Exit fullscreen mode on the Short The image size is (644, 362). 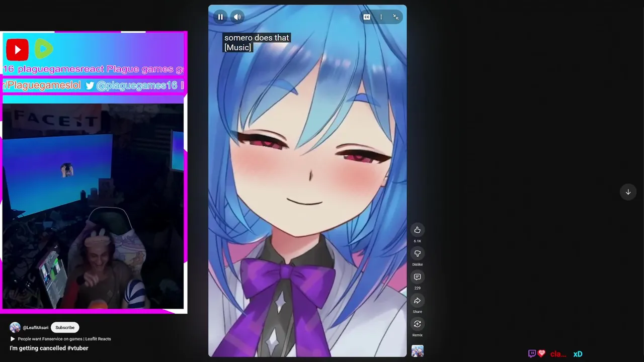[396, 17]
